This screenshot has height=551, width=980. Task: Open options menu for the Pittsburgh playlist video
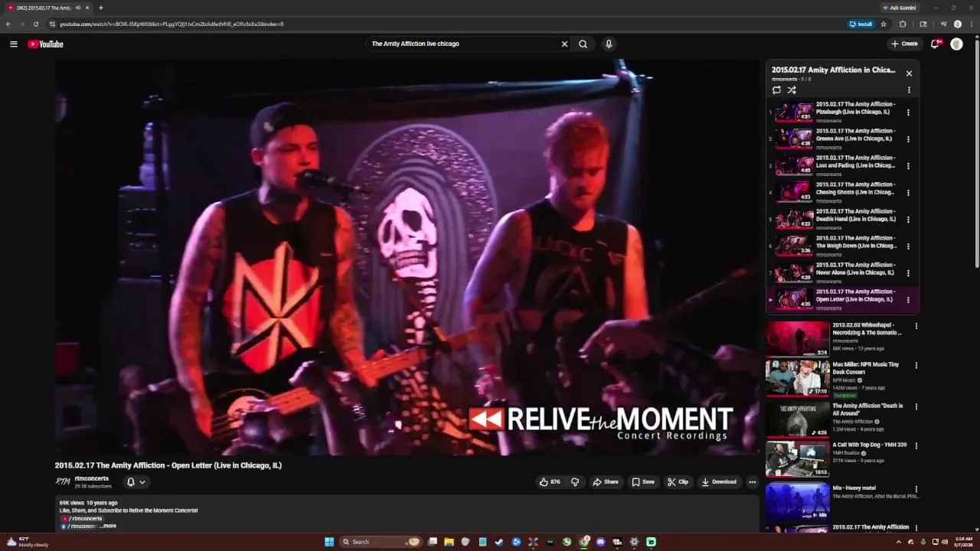[x=908, y=112]
